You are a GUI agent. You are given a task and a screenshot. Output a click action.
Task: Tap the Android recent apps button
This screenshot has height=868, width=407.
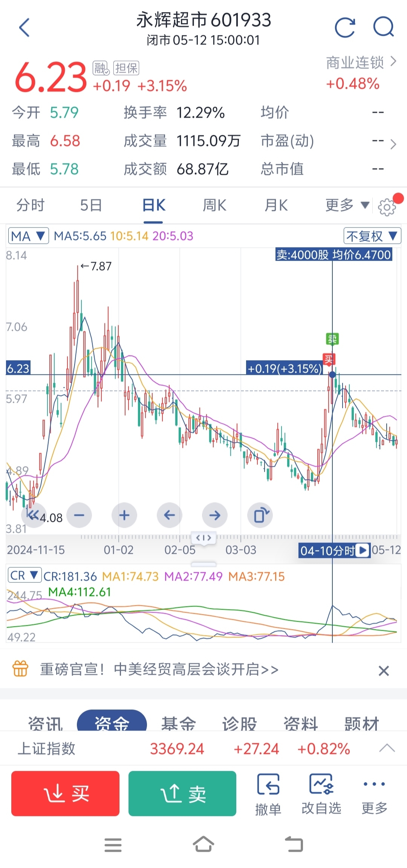click(x=113, y=845)
